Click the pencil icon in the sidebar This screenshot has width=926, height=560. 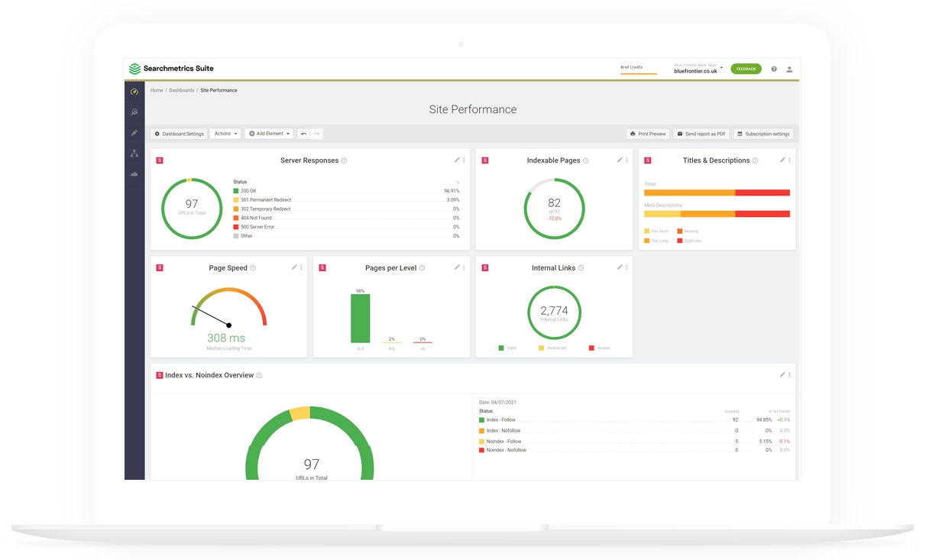[x=134, y=133]
